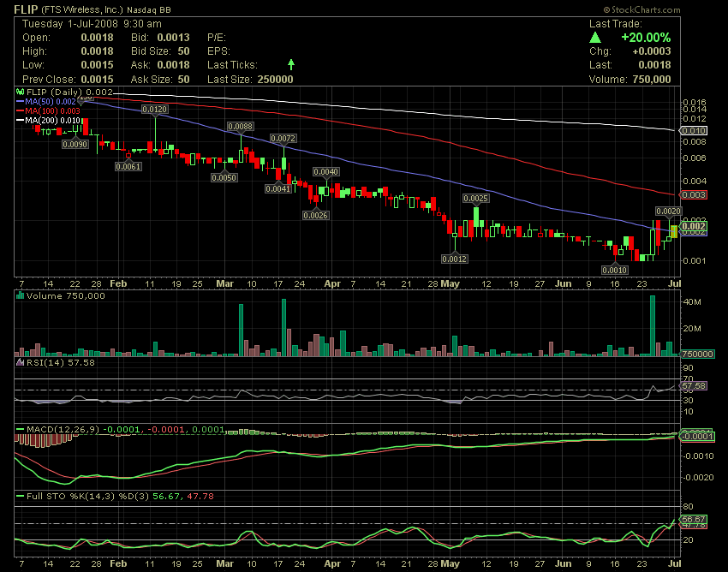Click the 0.010 MA(200) axis tag
The height and width of the screenshot is (572, 728).
[693, 130]
